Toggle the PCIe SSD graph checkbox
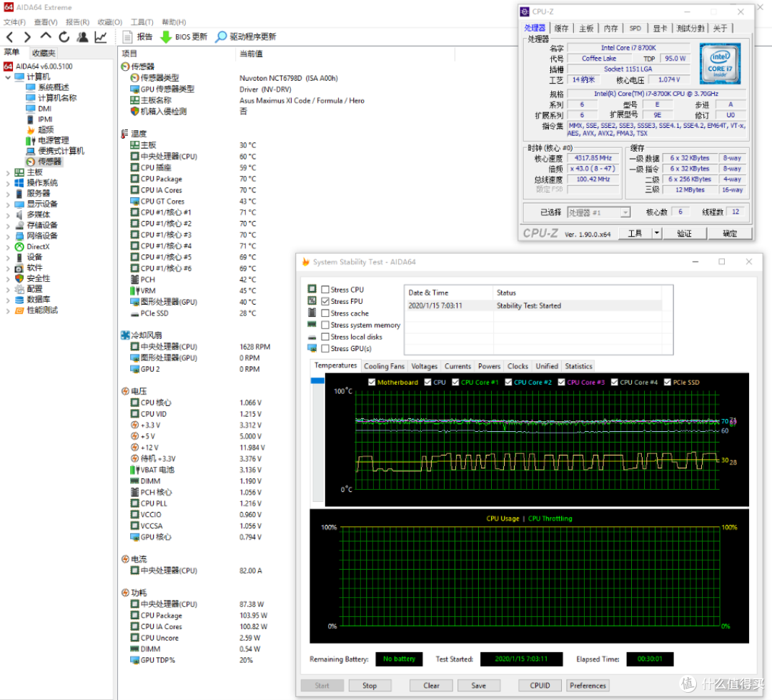Viewport: 772px width, 700px height. click(667, 382)
